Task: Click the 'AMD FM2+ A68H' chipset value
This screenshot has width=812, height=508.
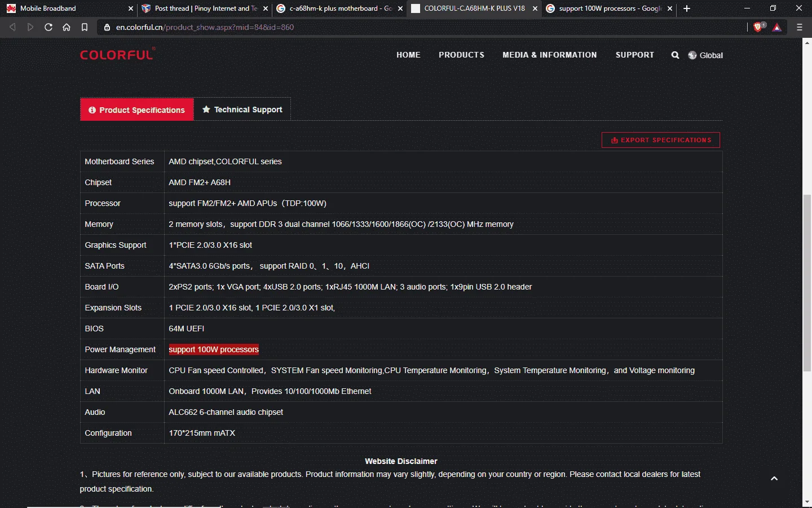Action: point(200,182)
